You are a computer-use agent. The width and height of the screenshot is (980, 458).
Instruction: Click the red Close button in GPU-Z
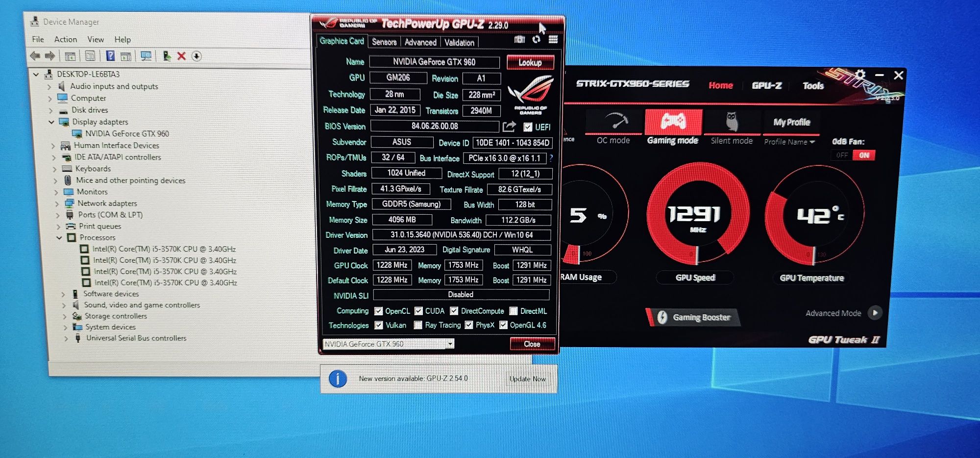coord(532,344)
